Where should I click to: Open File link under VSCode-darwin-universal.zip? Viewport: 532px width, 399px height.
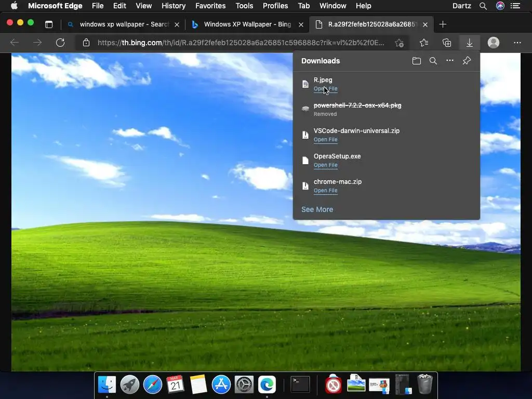(x=325, y=139)
